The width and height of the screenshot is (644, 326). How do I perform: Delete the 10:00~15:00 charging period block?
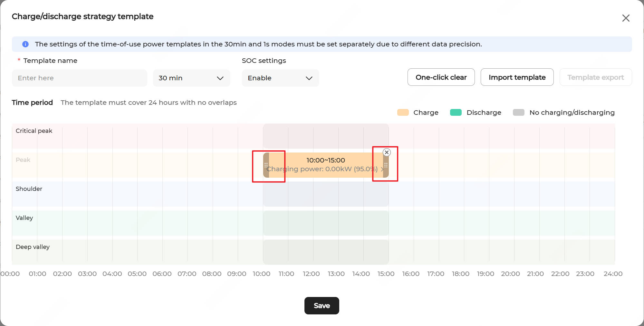coord(387,152)
